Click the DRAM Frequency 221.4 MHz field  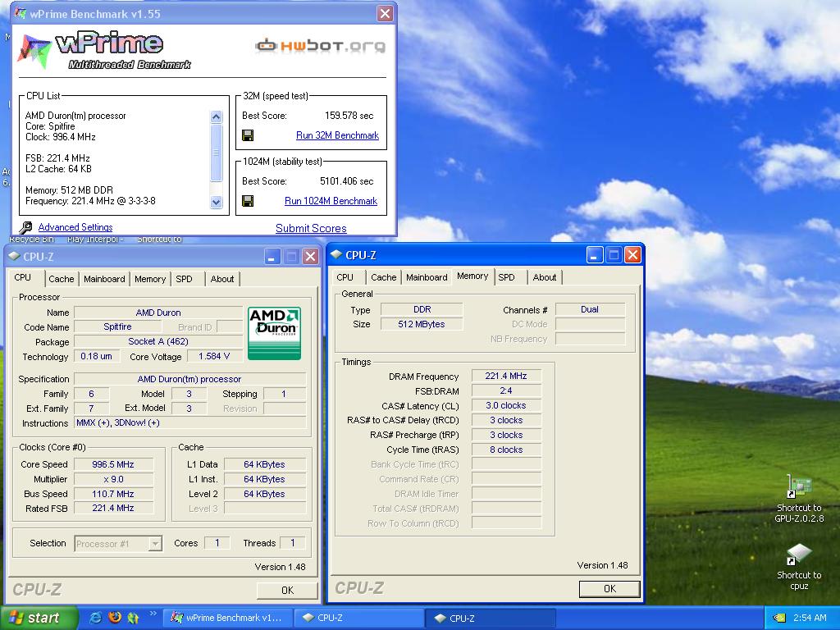(x=505, y=376)
